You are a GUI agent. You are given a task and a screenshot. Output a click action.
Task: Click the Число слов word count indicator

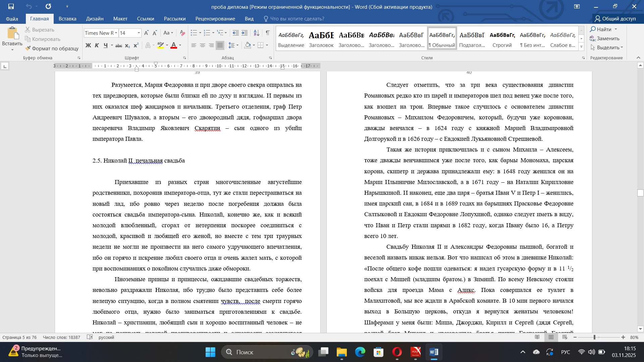(x=62, y=337)
